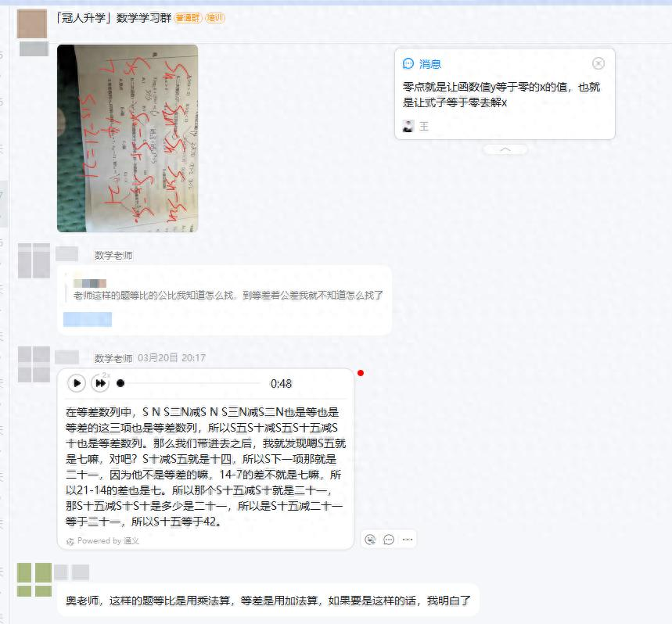Collapse the message popup with the chevron
672x624 pixels.
tap(505, 149)
